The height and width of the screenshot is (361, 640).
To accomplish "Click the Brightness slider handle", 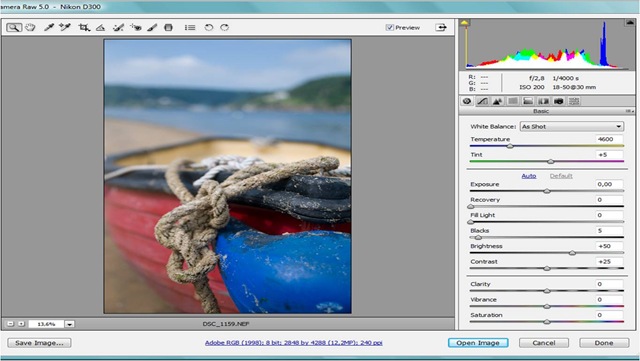I will click(572, 253).
